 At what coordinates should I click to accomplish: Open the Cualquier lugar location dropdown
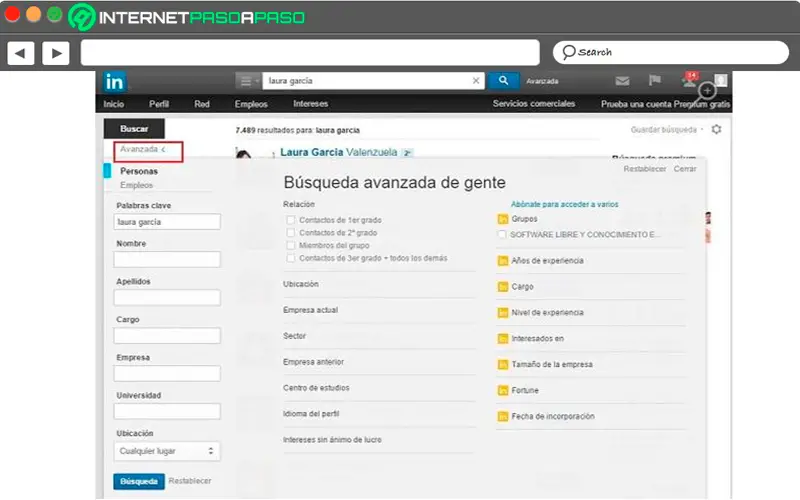tap(167, 451)
